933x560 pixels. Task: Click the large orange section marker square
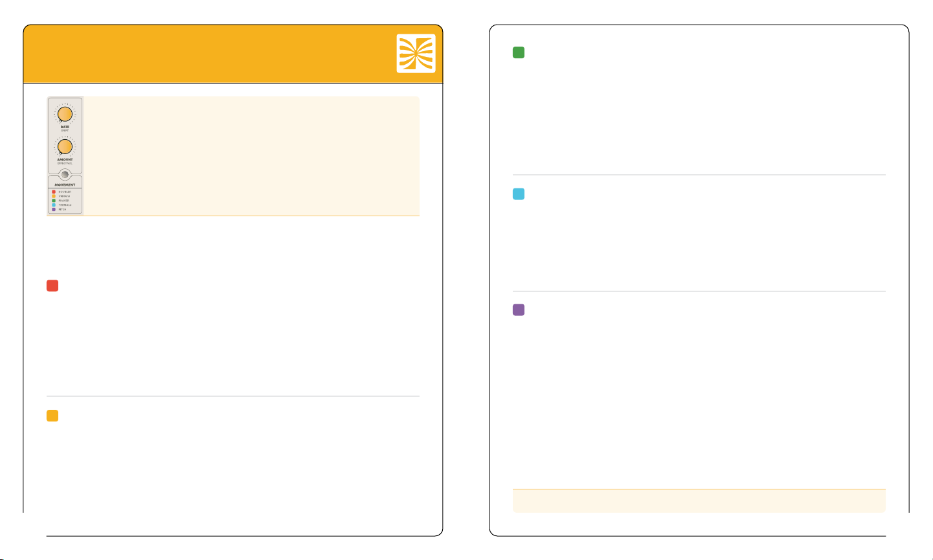tap(52, 416)
